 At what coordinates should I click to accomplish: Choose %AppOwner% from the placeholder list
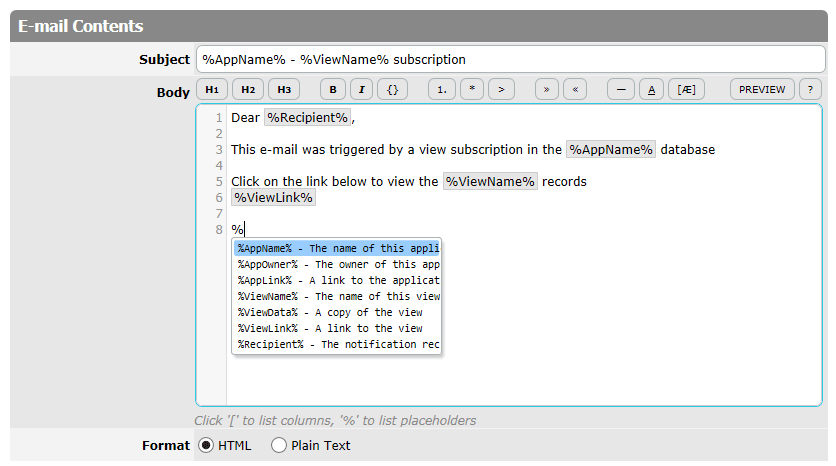coord(336,264)
